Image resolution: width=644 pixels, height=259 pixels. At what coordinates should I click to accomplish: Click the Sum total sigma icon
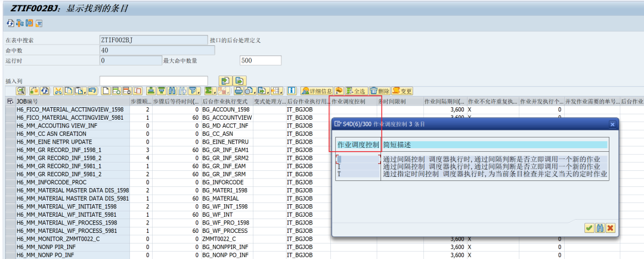pyautogui.click(x=208, y=91)
